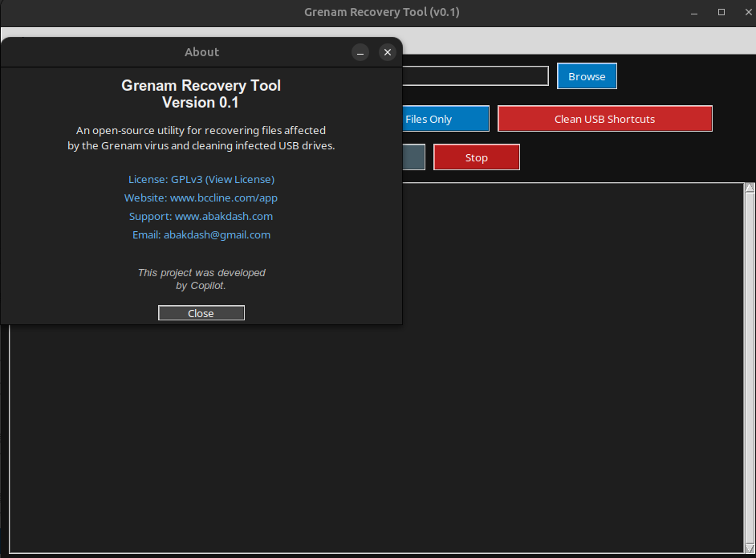
Task: Minimize the Grenam Recovery Tool main window
Action: tap(696, 12)
